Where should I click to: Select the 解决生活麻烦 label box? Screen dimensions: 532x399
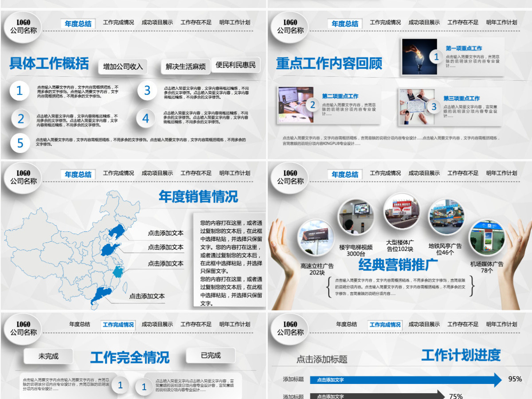pyautogui.click(x=186, y=66)
